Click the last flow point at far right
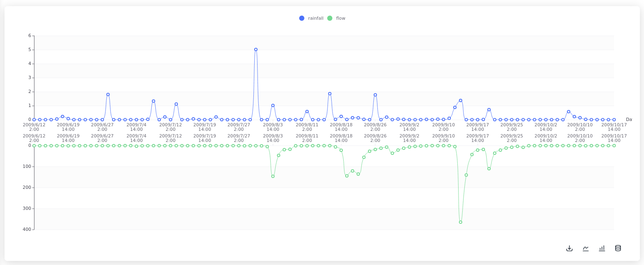 pos(614,146)
